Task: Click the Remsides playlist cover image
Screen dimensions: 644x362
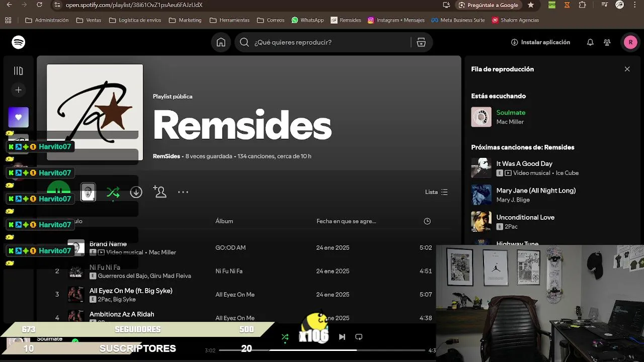Action: (x=95, y=112)
